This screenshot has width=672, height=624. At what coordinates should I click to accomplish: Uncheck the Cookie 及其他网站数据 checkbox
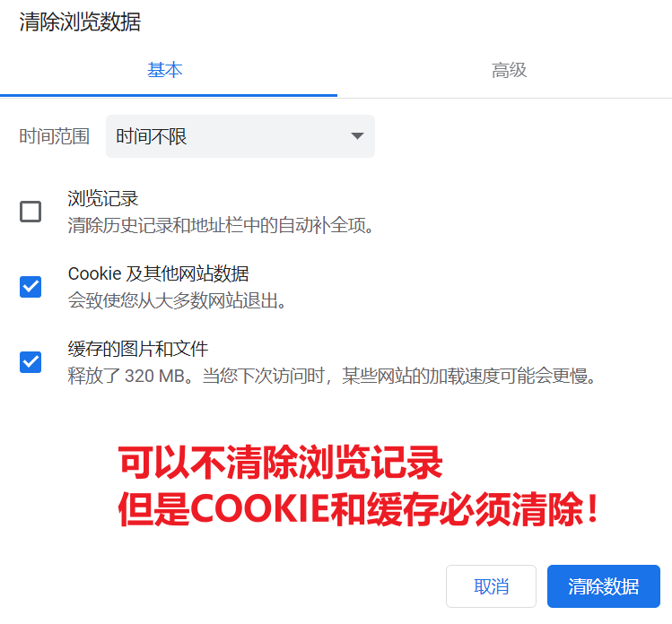click(31, 287)
